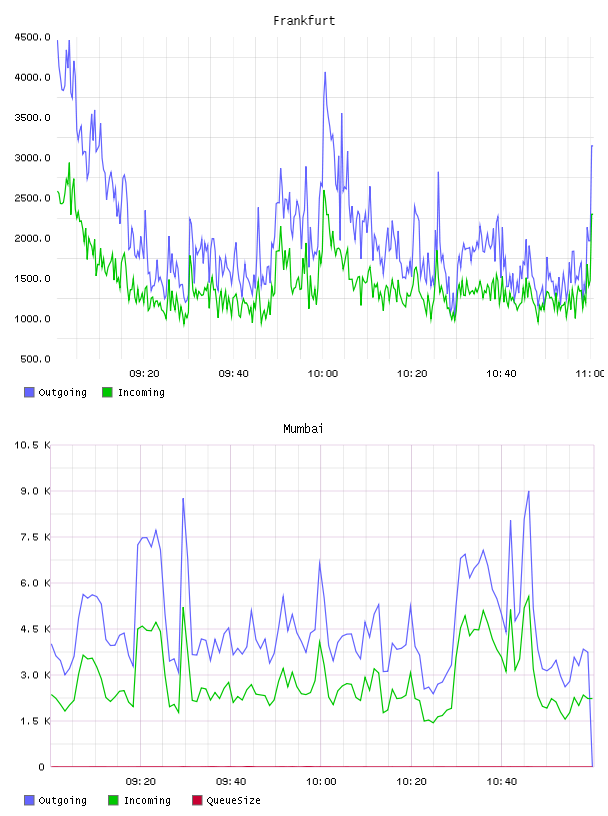Click the 6.0 K y-axis label in Mumbai chart
The width and height of the screenshot is (608, 816).
tap(35, 583)
